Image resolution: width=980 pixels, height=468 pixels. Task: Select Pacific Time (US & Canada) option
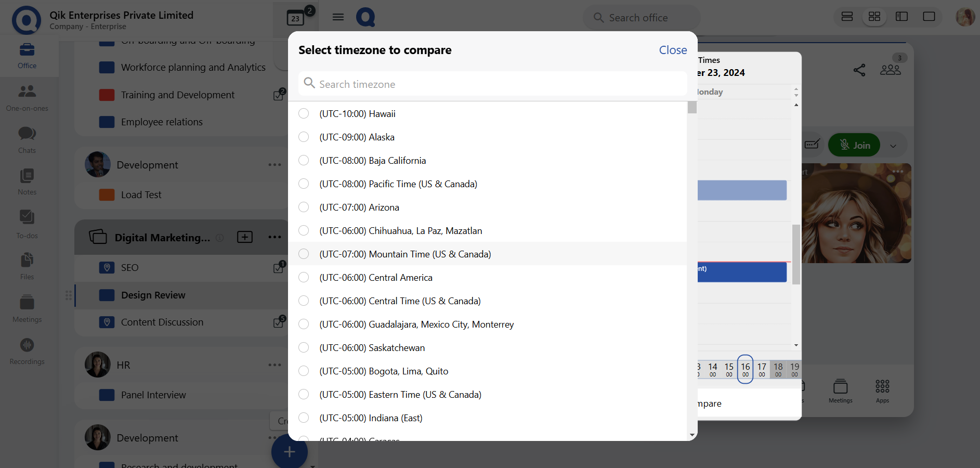point(304,184)
